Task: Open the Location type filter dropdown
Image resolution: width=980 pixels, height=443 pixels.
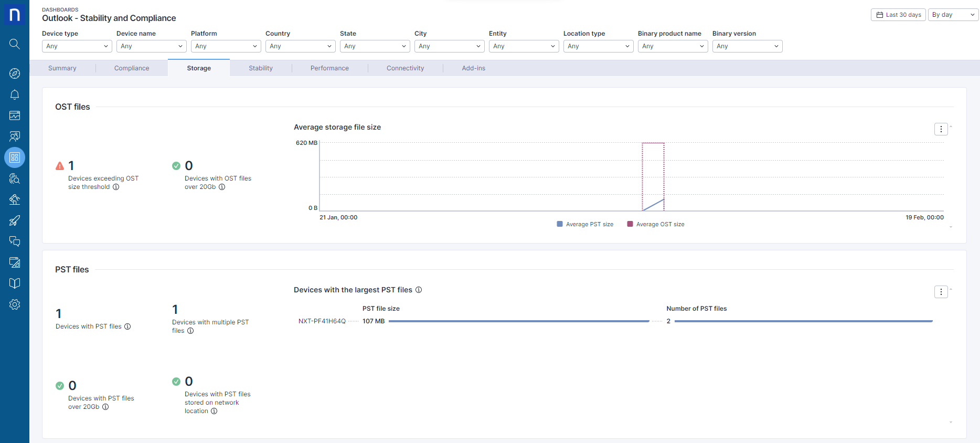Action: point(599,46)
